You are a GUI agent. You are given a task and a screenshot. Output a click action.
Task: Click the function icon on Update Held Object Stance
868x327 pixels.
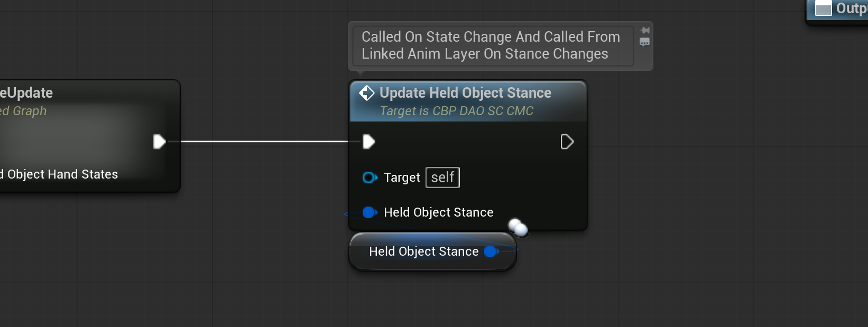(x=367, y=93)
